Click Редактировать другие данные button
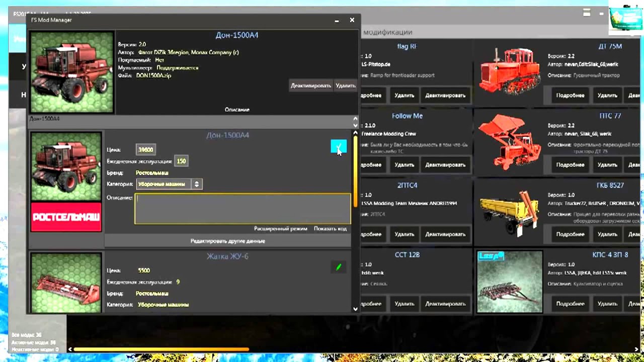 click(x=227, y=241)
